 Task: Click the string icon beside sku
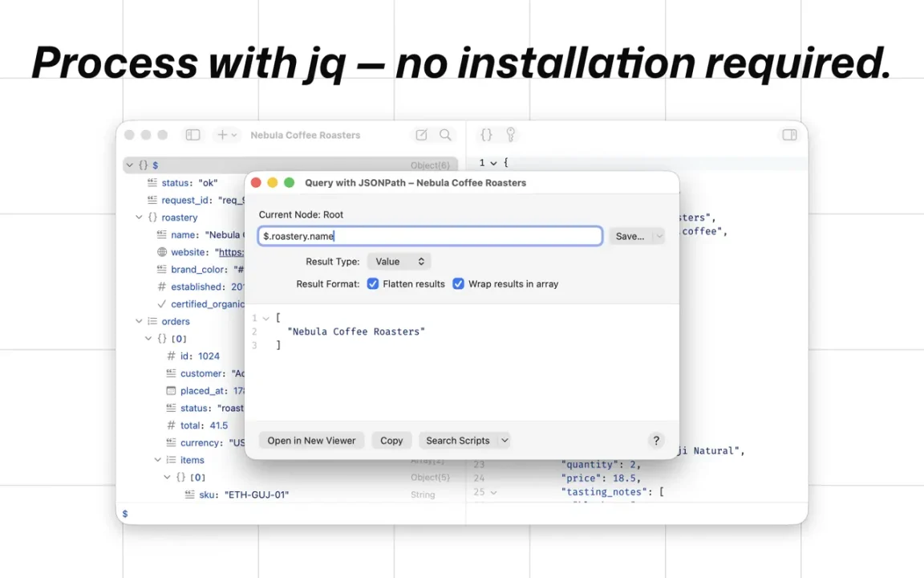pyautogui.click(x=190, y=495)
